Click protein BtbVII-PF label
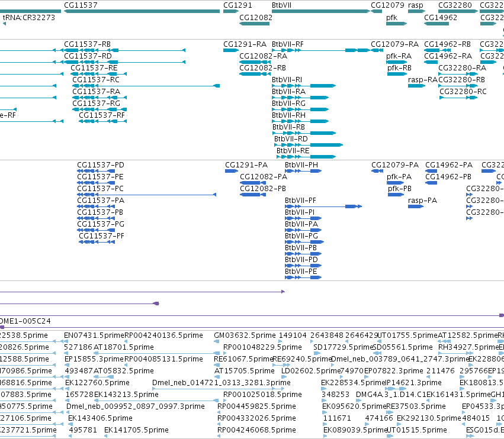 pyautogui.click(x=300, y=201)
